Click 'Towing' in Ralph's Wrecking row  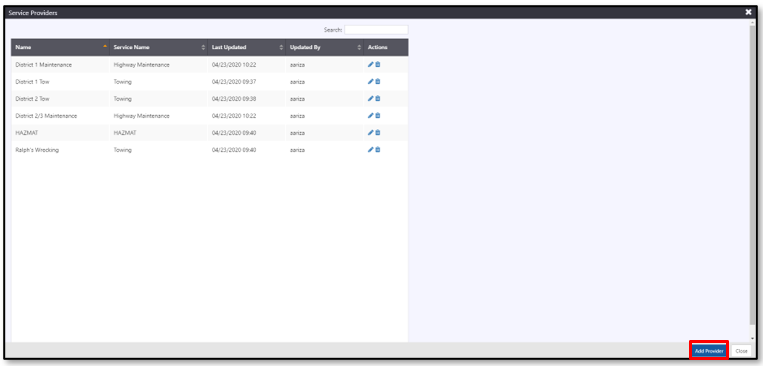pos(123,150)
